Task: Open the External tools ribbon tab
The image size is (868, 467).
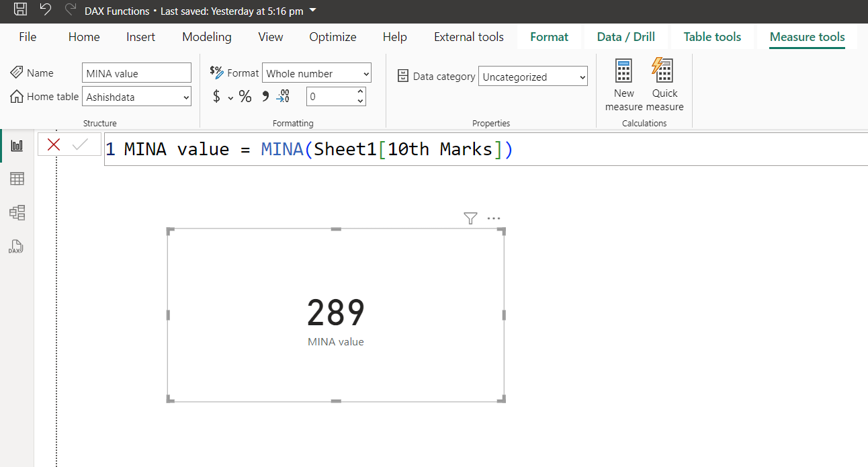Action: coord(468,37)
